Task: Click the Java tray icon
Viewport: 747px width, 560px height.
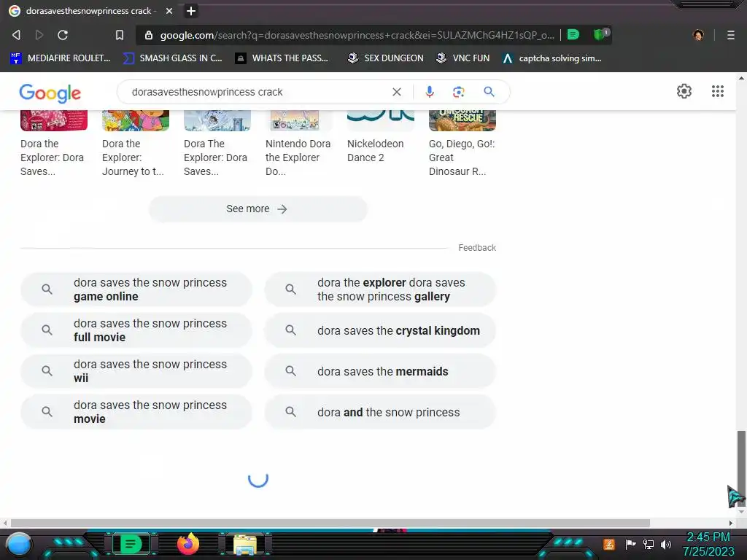Action: pyautogui.click(x=609, y=544)
